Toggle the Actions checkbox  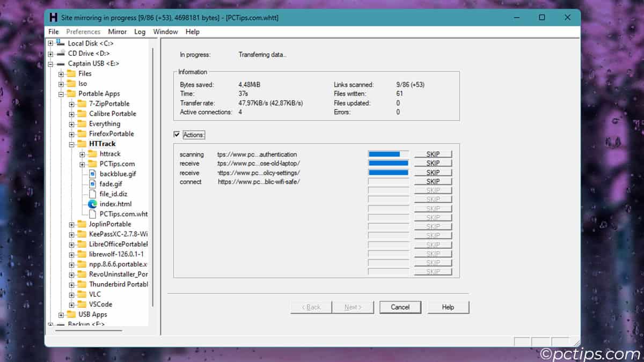click(177, 135)
